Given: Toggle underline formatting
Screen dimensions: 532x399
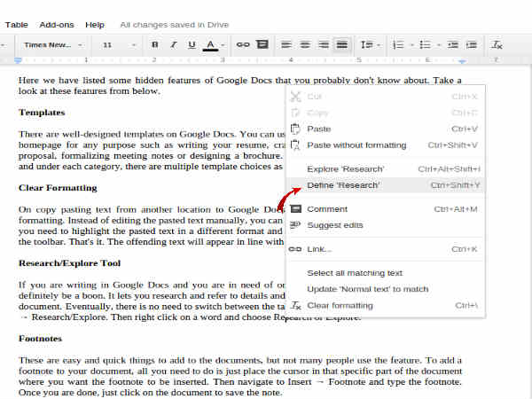Looking at the screenshot, I should point(191,43).
